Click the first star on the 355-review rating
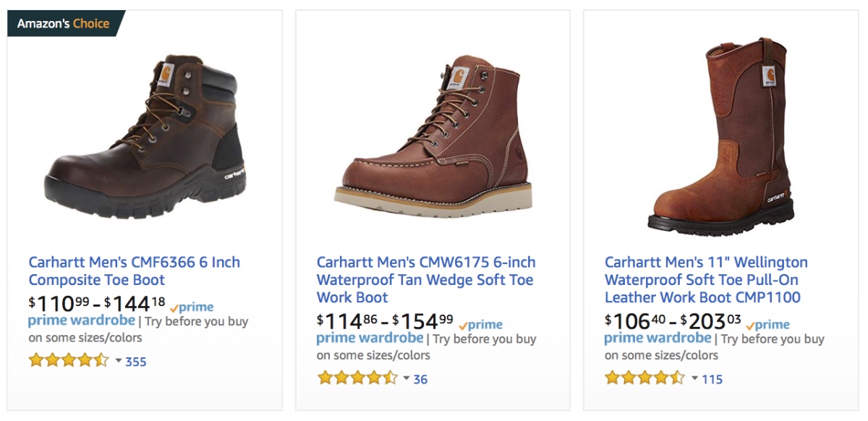Image resolution: width=868 pixels, height=421 pixels. tap(36, 360)
